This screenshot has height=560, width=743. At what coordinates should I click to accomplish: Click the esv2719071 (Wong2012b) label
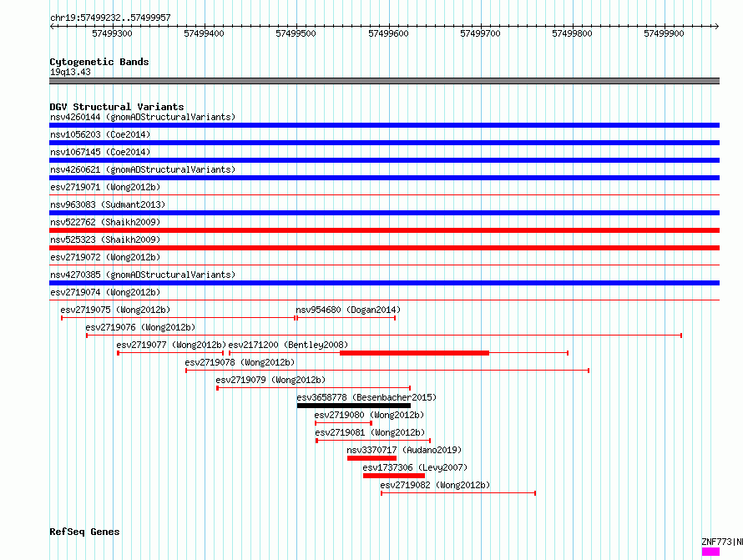[x=105, y=187]
